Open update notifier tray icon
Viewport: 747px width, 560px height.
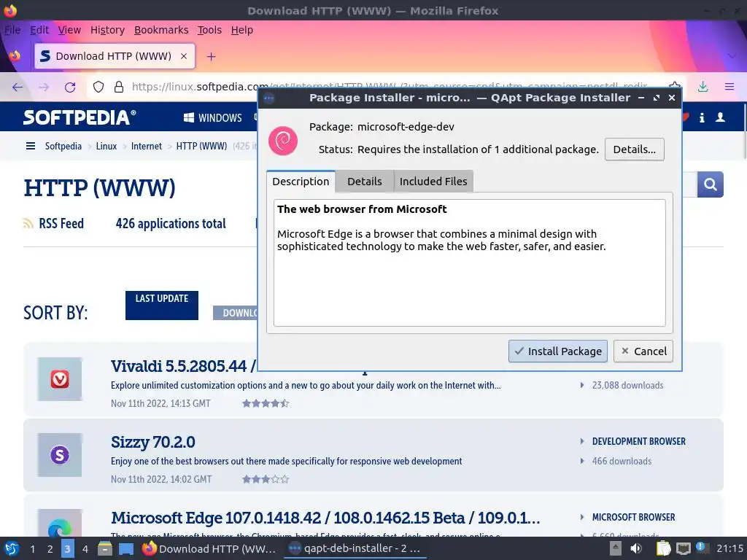pos(701,548)
